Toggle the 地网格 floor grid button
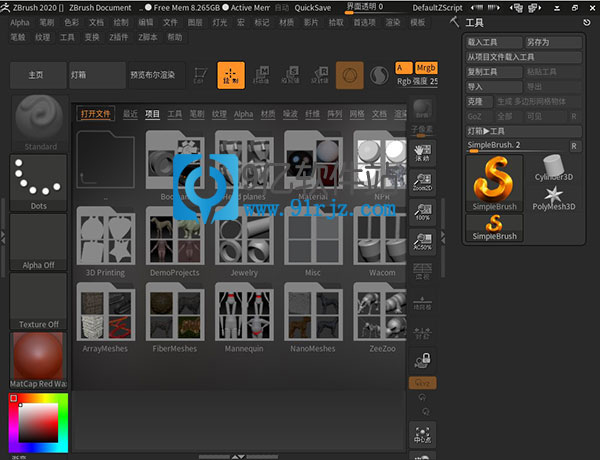 coord(422,302)
